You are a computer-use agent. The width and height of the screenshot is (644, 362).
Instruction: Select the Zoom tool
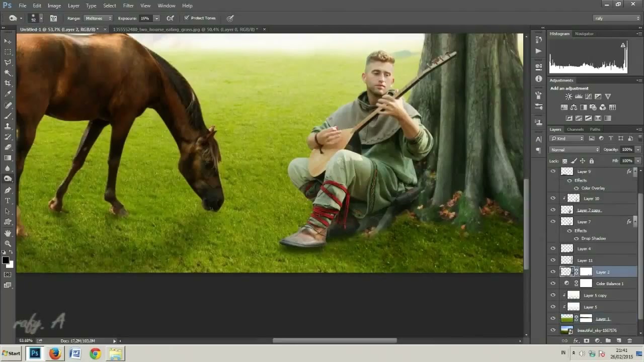point(8,243)
